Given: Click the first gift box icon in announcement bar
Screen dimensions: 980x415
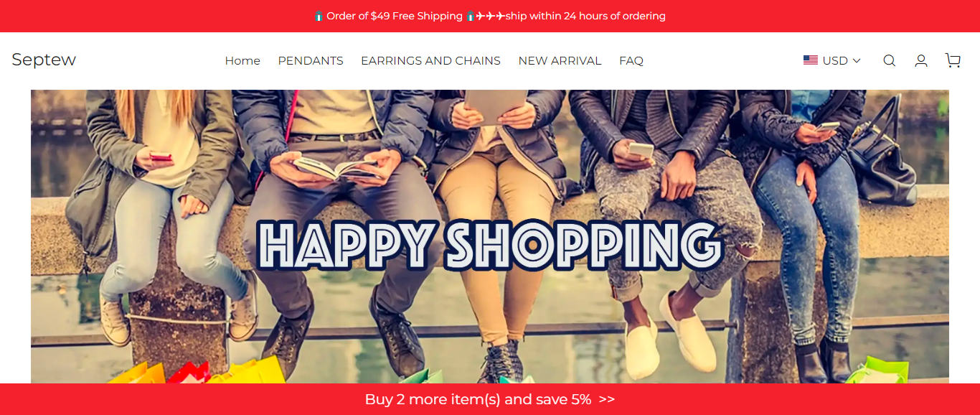Looking at the screenshot, I should [319, 16].
